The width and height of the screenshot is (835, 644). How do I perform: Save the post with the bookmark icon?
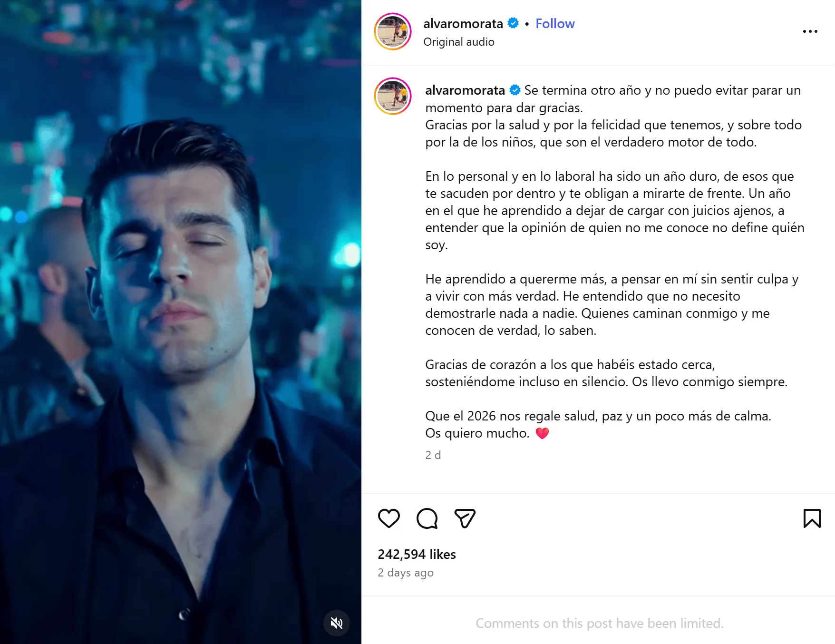coord(812,518)
